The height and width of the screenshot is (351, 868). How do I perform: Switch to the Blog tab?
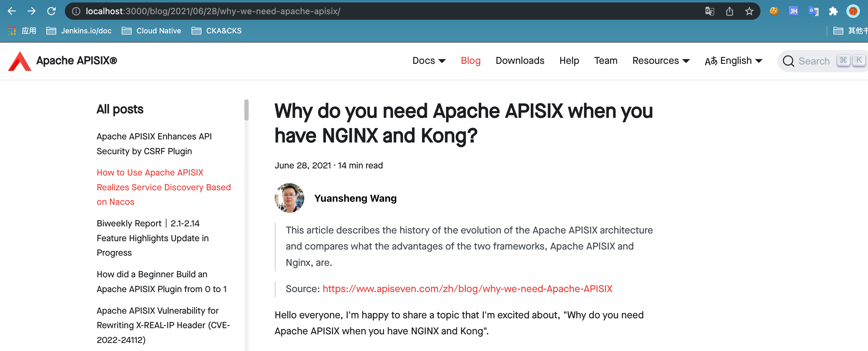coord(471,60)
